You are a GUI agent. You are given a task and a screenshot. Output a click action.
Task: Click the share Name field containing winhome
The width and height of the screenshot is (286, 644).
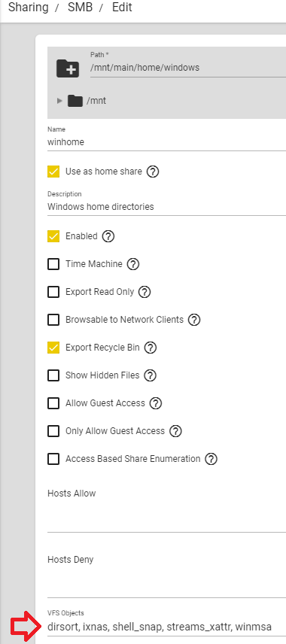point(166,142)
